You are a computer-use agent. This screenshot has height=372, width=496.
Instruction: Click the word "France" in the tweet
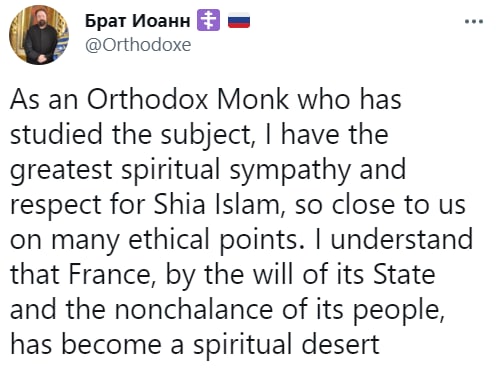(110, 275)
